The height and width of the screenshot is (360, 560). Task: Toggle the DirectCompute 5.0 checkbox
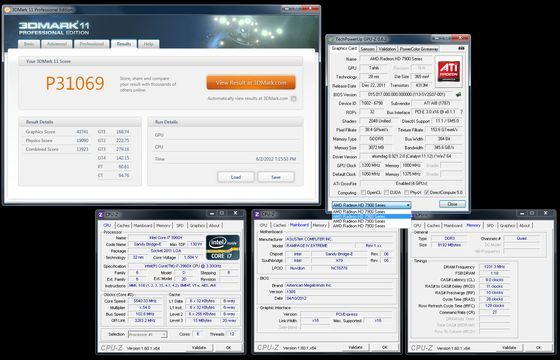427,192
